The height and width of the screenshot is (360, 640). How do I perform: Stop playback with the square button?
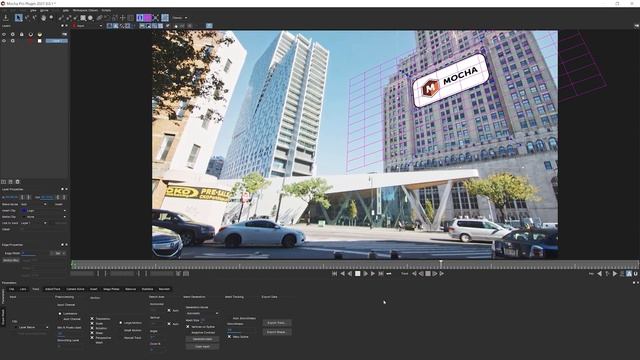click(358, 273)
